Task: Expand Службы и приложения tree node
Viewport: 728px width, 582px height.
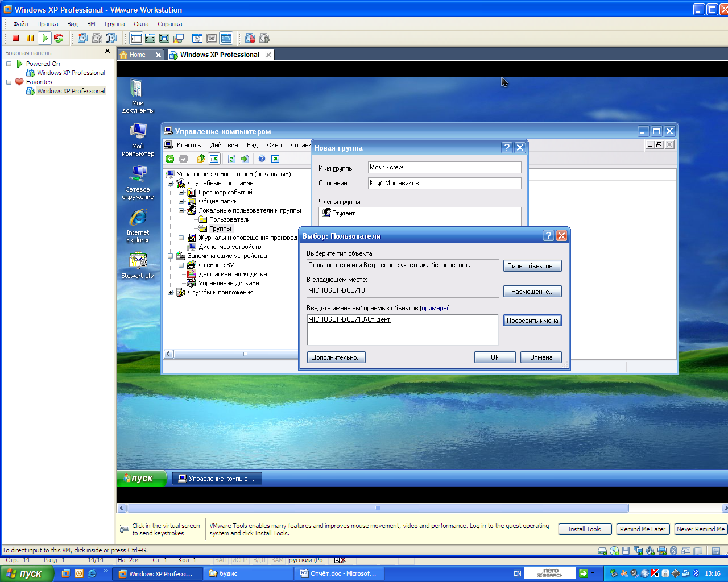Action: pos(170,293)
